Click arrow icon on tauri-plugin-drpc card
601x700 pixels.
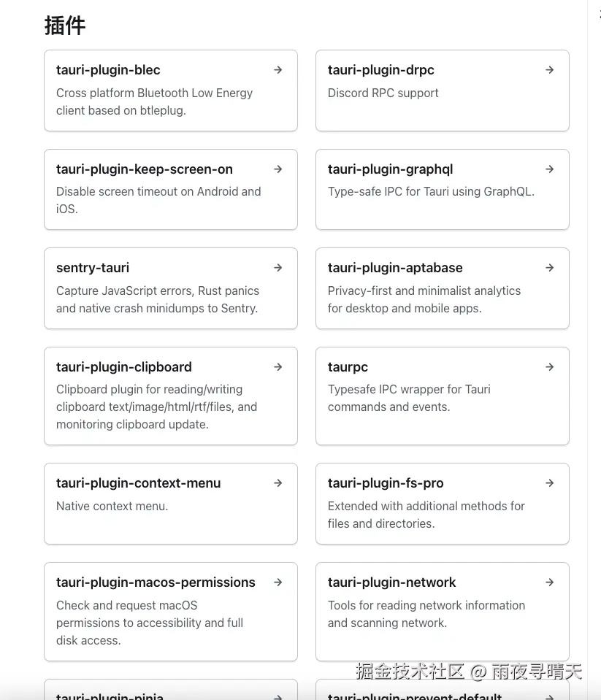(550, 70)
